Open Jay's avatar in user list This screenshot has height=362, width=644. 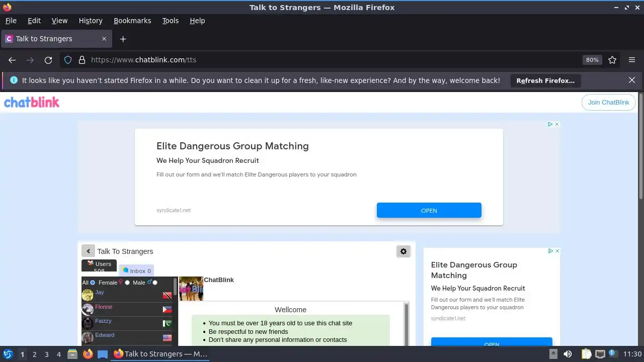pos(88,295)
